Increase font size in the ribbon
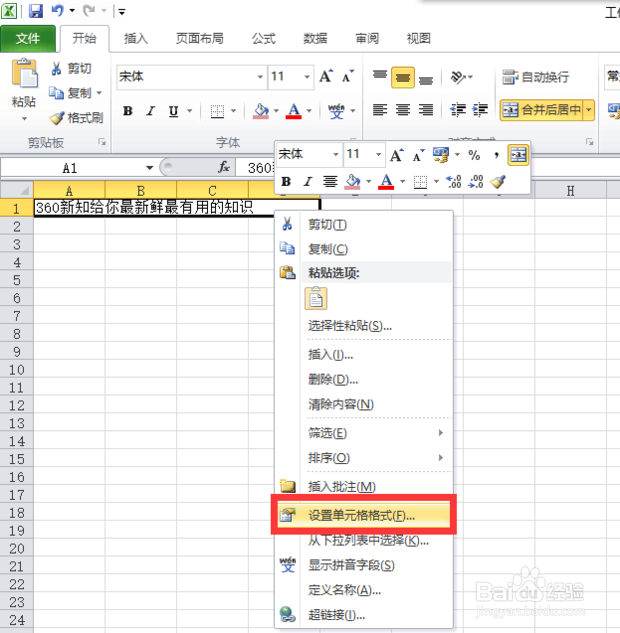The width and height of the screenshot is (620, 633). (326, 76)
